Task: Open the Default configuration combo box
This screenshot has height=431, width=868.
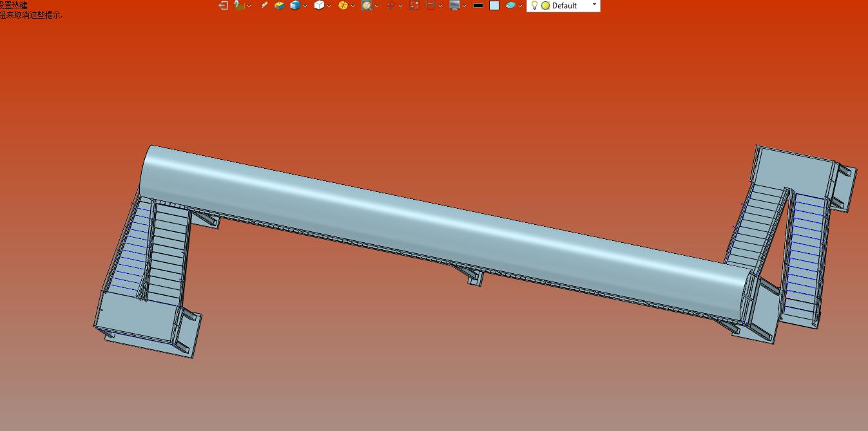Action: tap(563, 6)
